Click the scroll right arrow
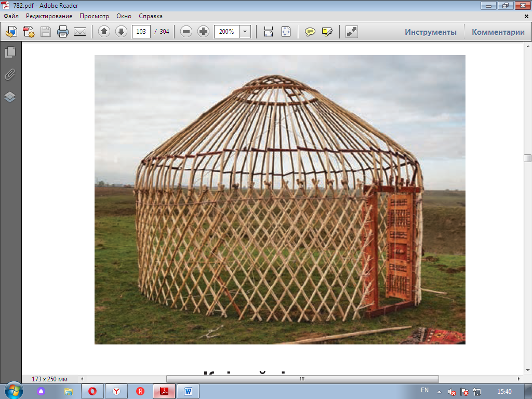 [518, 379]
